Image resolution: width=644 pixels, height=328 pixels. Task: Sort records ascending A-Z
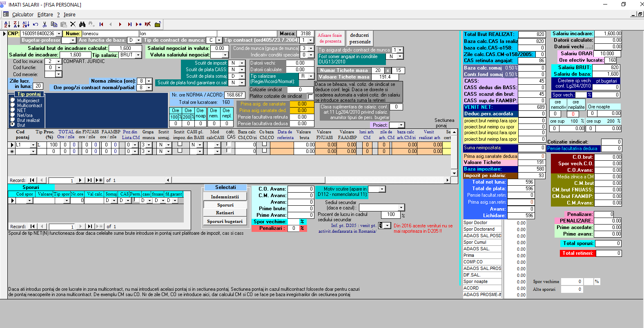[x=7, y=24]
